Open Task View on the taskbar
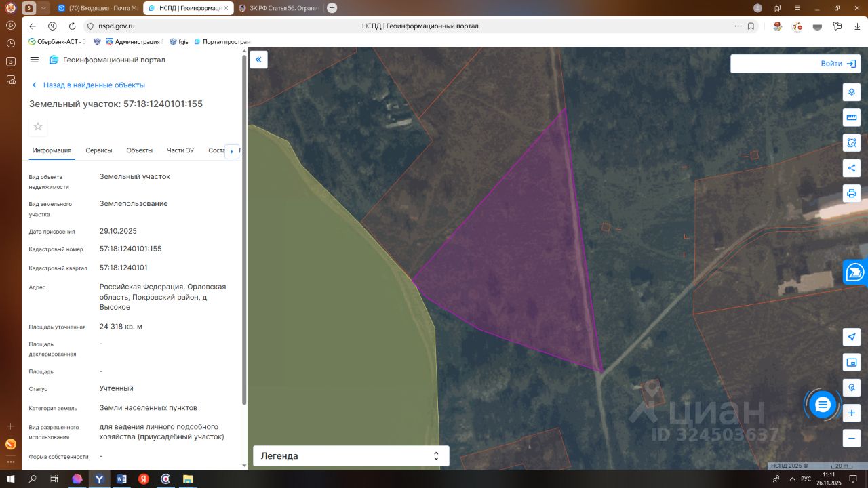This screenshot has height=488, width=868. point(54,479)
